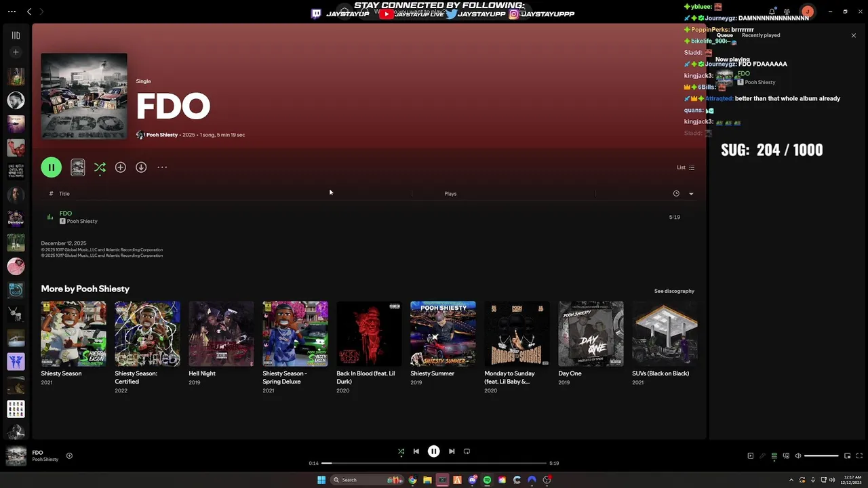Screen dimensions: 868x488
Task: Open the mini player
Action: [x=848, y=456]
